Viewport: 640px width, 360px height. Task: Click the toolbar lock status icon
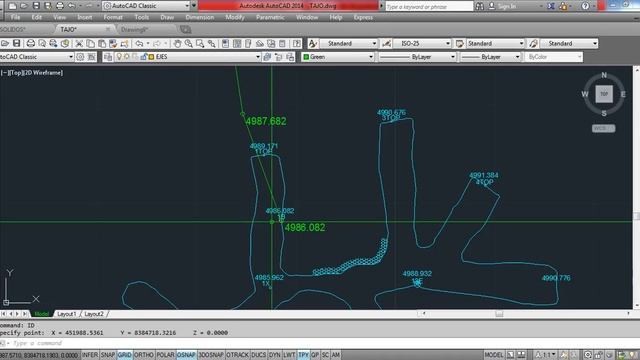(x=598, y=355)
